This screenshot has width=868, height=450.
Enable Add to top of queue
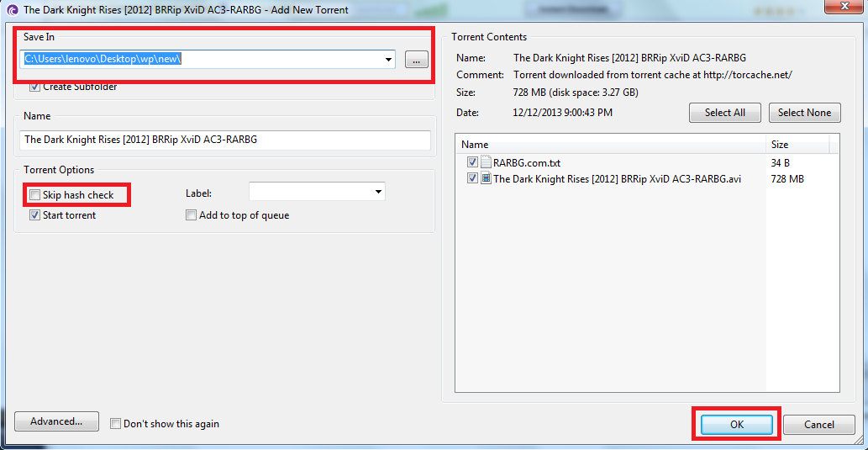(191, 215)
